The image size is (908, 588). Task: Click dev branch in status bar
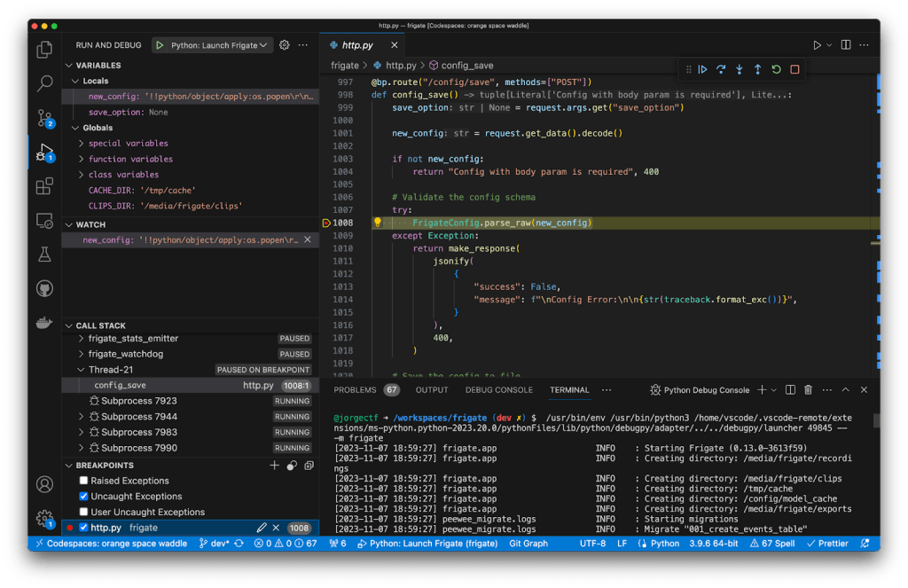point(215,544)
